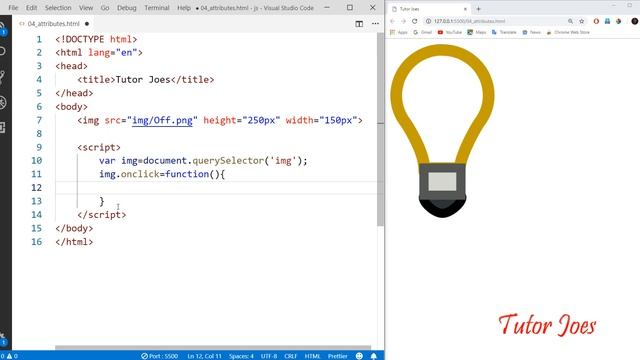Click 'onclick' on line 11
Viewport: 640px width, 360px height.
[x=140, y=174]
